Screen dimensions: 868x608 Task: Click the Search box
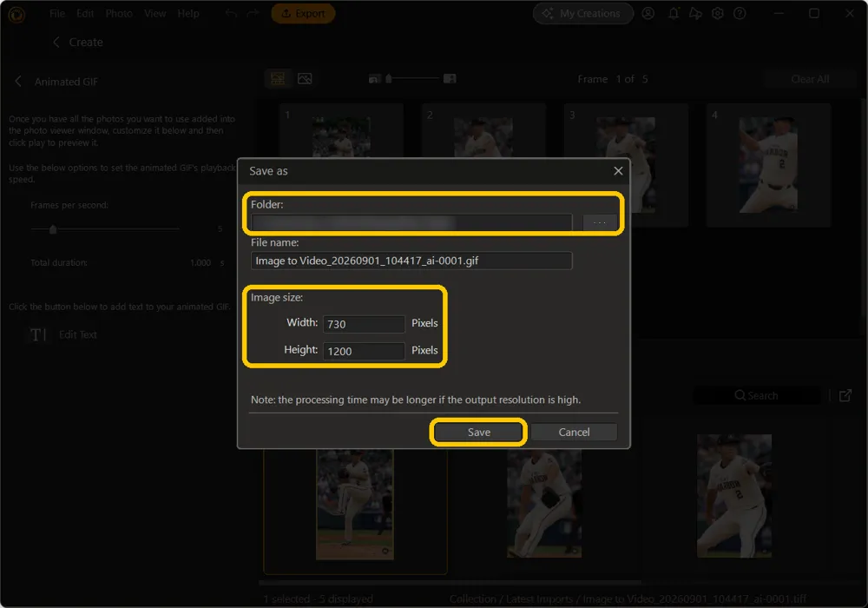tap(757, 395)
